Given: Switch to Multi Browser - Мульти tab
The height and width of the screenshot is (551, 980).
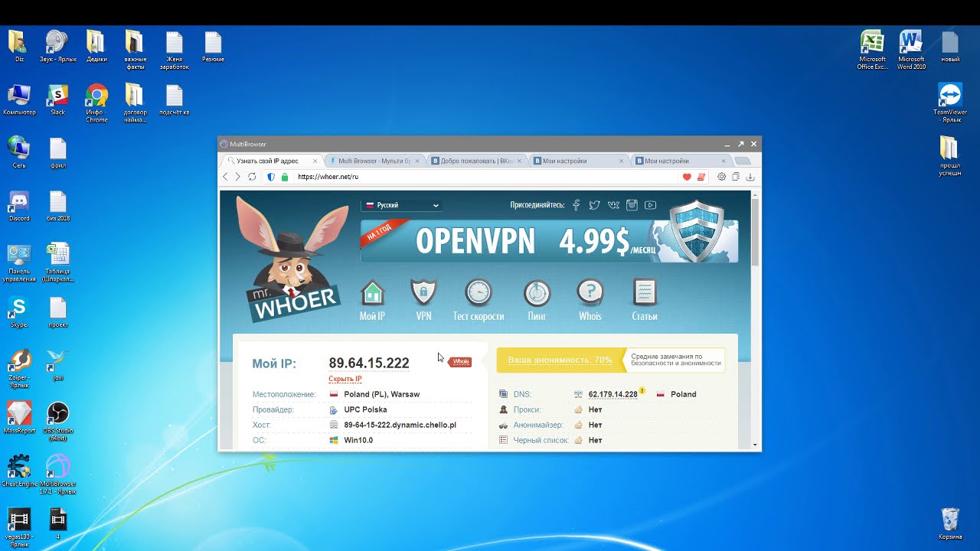Looking at the screenshot, I should (374, 161).
